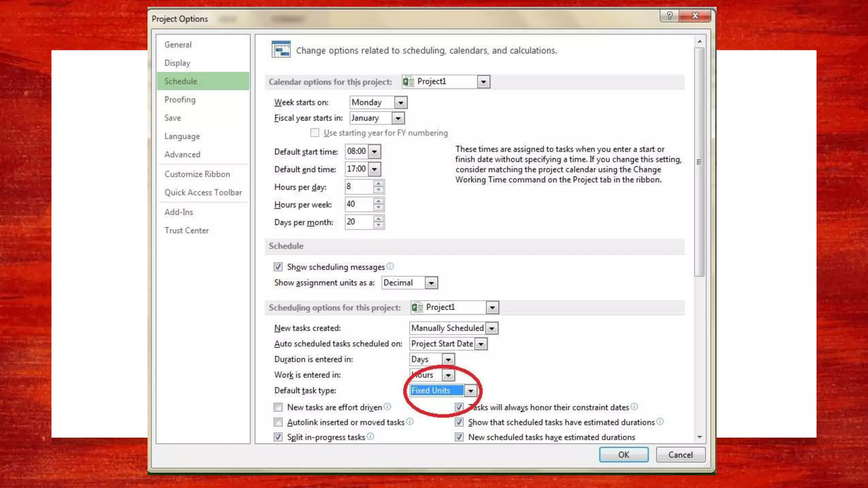Click info icon beside Split in-progress tasks
The width and height of the screenshot is (868, 488).
370,436
